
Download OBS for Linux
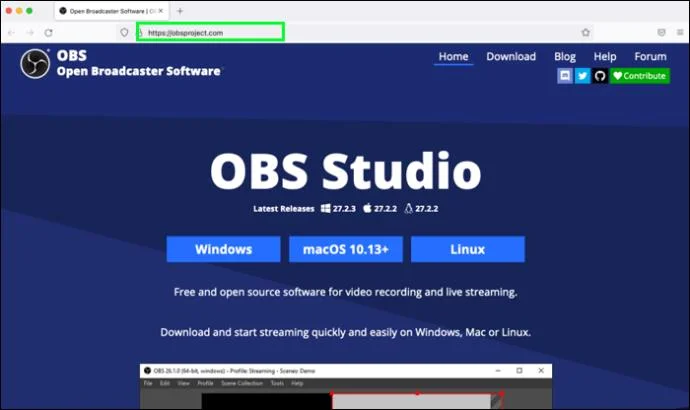click(x=468, y=249)
